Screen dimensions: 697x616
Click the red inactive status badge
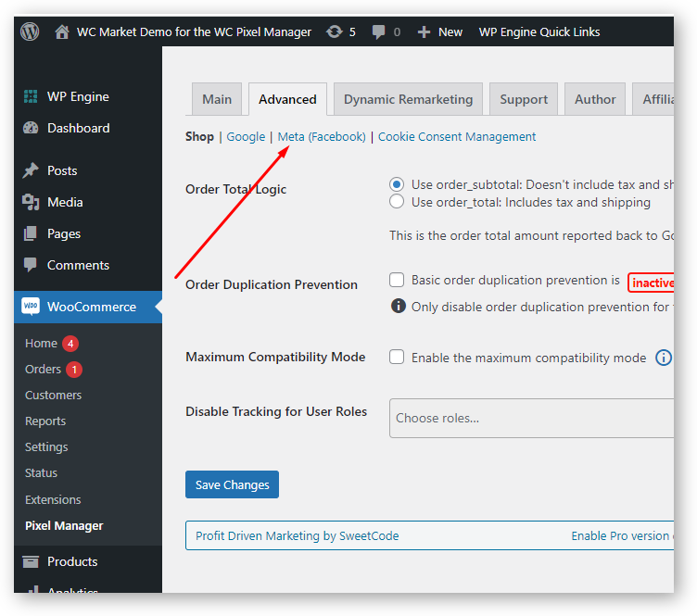(652, 283)
